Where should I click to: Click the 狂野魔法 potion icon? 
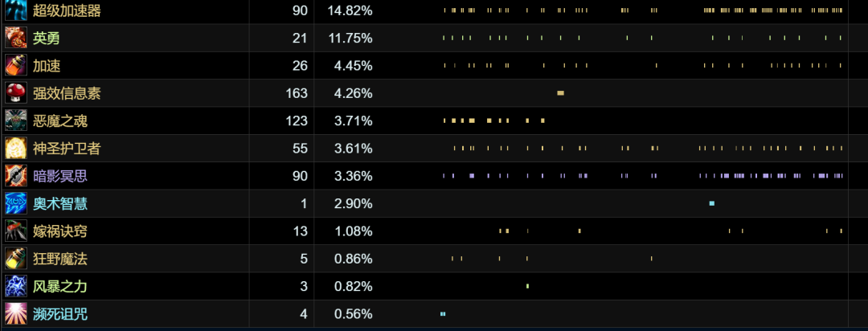16,259
